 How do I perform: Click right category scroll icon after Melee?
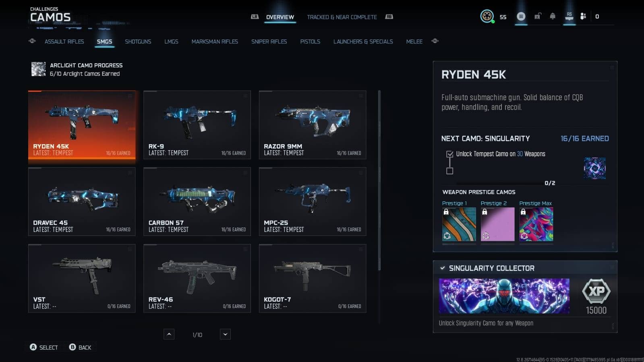click(x=435, y=41)
